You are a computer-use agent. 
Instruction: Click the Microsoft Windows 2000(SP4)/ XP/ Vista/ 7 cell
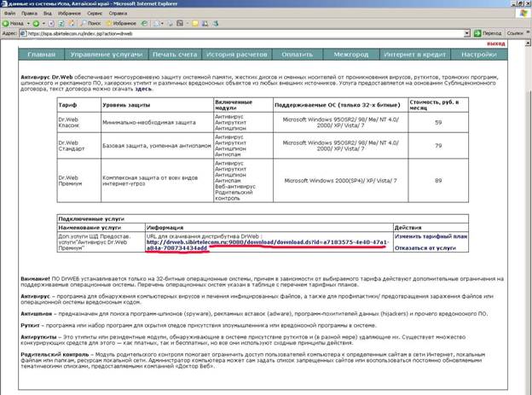pyautogui.click(x=340, y=180)
